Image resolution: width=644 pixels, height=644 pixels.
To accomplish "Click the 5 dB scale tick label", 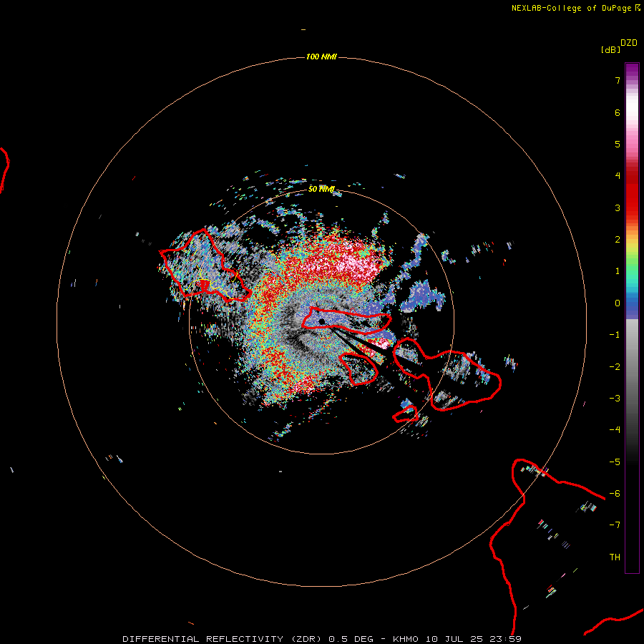I will [x=618, y=144].
